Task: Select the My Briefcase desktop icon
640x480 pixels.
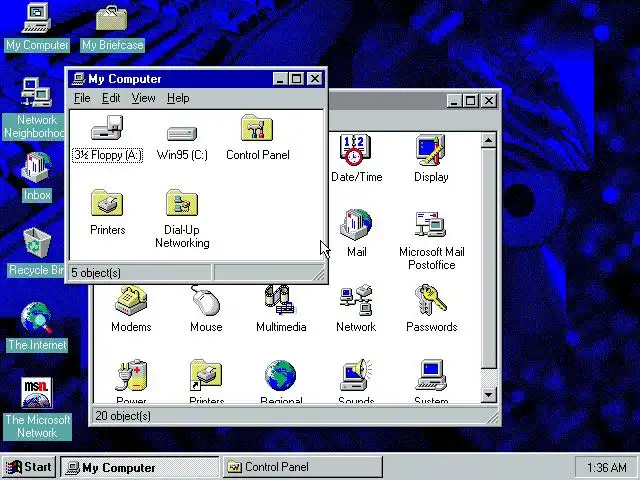Action: click(x=111, y=18)
